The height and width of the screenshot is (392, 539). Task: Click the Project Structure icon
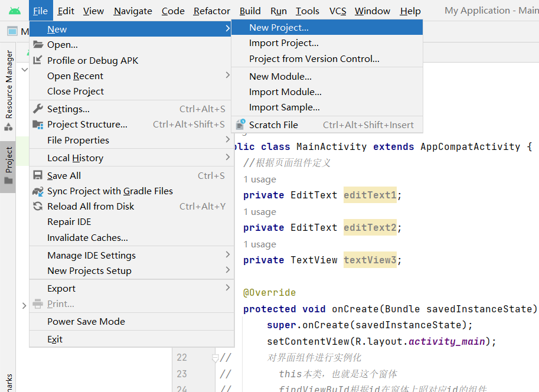pyautogui.click(x=38, y=125)
